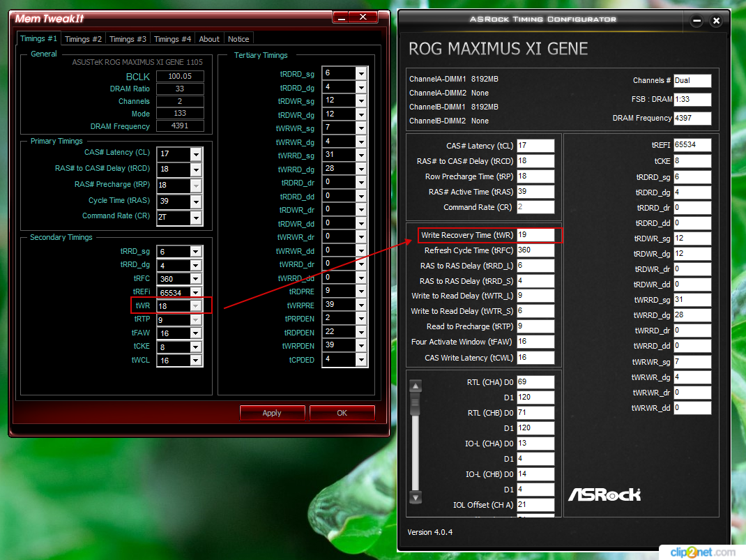Grab the ASRock RTL list scrollbar thumb
Viewport: 746px width, 560px height.
(416, 404)
